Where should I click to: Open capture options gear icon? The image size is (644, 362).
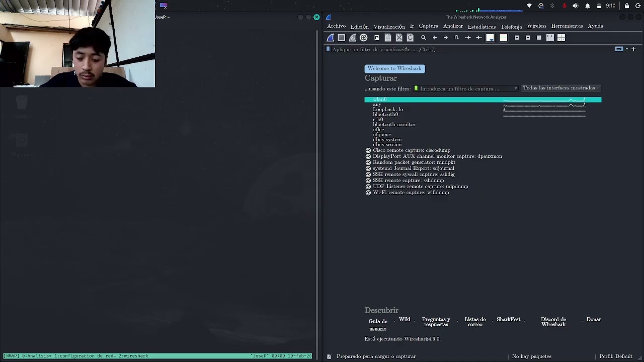(364, 38)
